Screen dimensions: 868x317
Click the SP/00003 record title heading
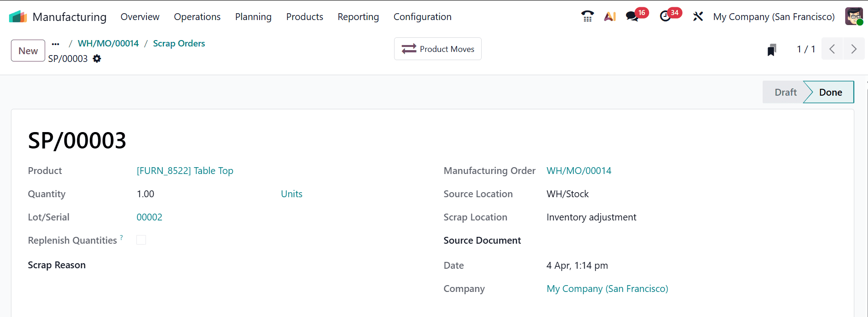77,140
